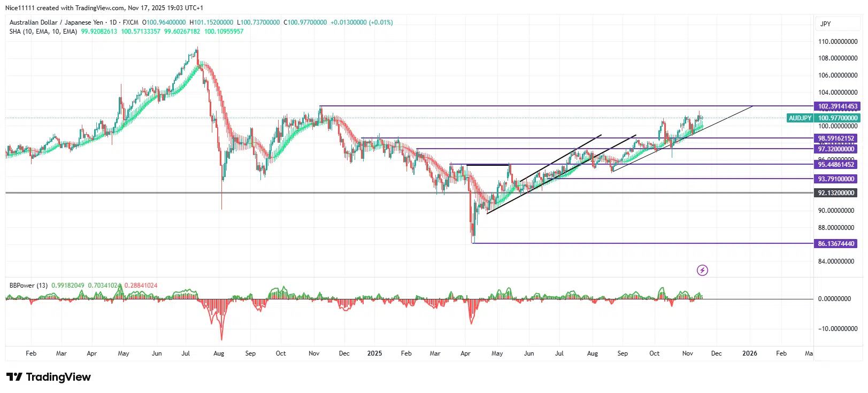Click the current price 100.97700000 label

[838, 118]
